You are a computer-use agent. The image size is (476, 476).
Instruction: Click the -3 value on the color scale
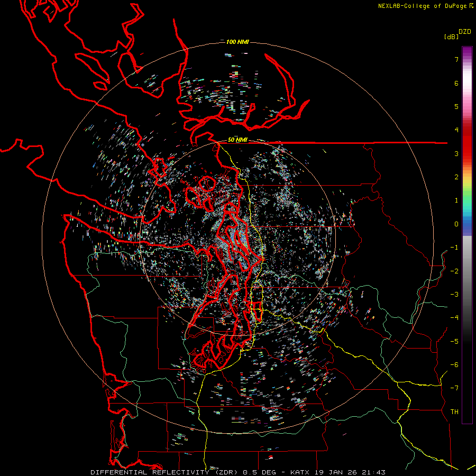coord(454,295)
